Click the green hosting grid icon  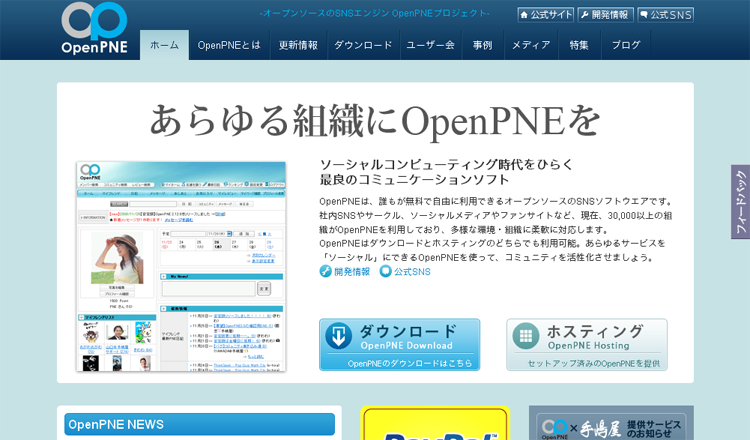click(526, 336)
